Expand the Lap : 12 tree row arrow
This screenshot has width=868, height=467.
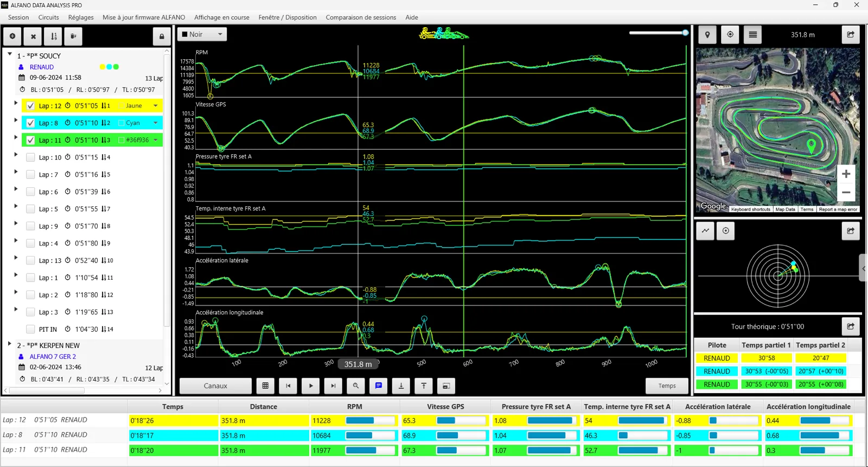(x=16, y=103)
